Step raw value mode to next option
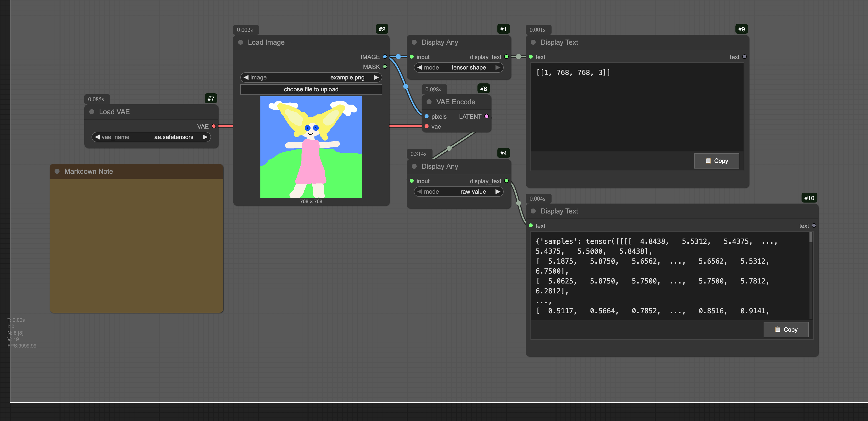 (x=498, y=192)
